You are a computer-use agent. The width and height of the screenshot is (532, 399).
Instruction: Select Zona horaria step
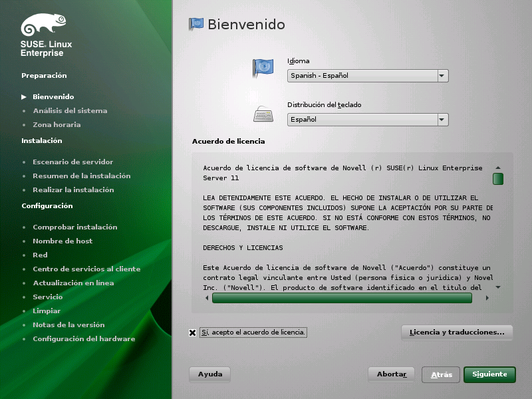[57, 124]
